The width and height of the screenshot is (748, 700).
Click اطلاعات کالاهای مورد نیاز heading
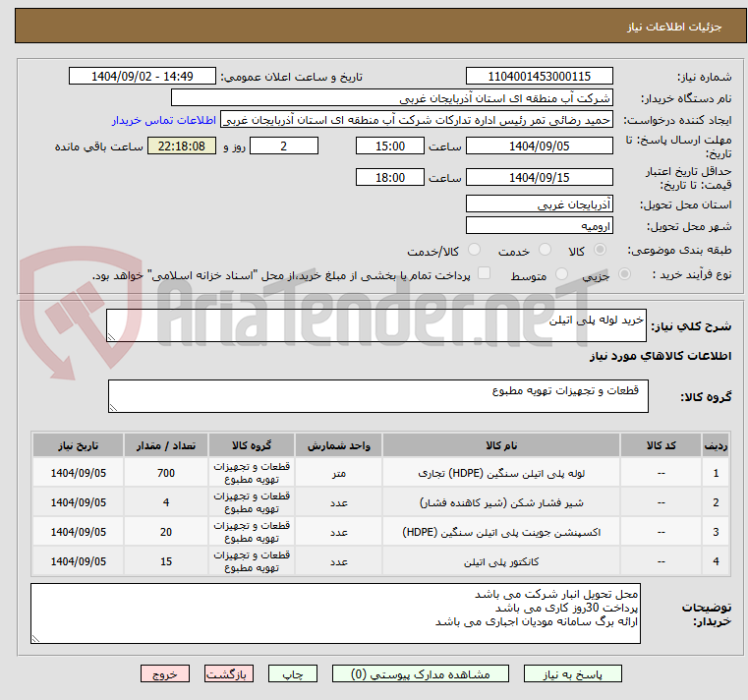click(661, 356)
